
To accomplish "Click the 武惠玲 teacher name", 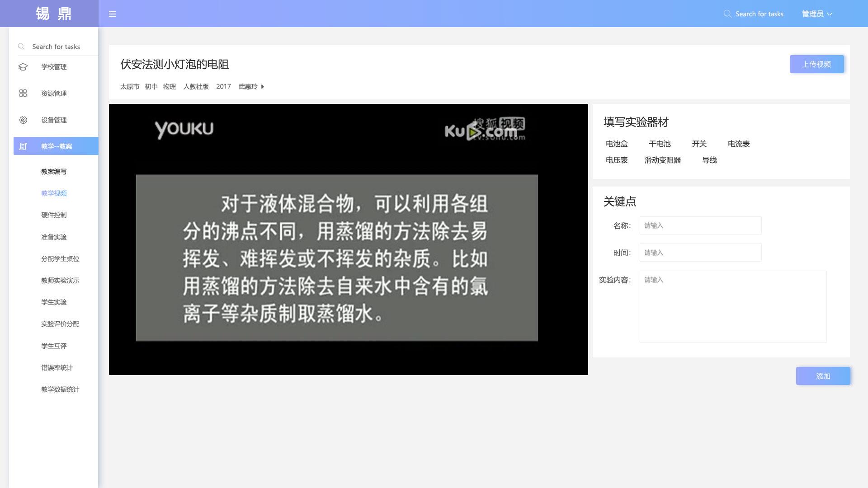I will coord(248,87).
